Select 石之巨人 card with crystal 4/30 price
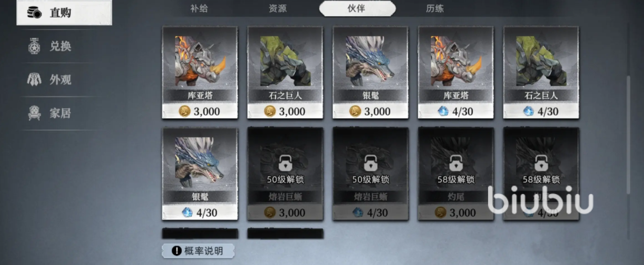The height and width of the screenshot is (265, 644). 541,72
